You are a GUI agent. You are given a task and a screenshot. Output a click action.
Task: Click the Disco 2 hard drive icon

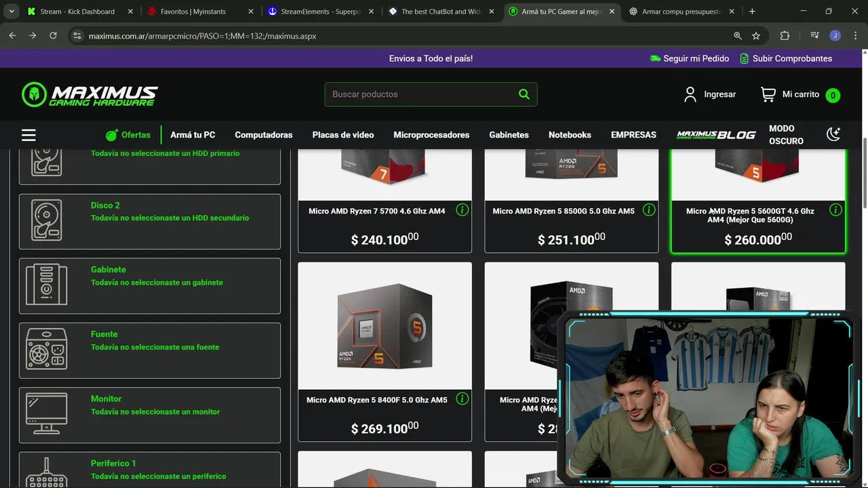click(46, 220)
